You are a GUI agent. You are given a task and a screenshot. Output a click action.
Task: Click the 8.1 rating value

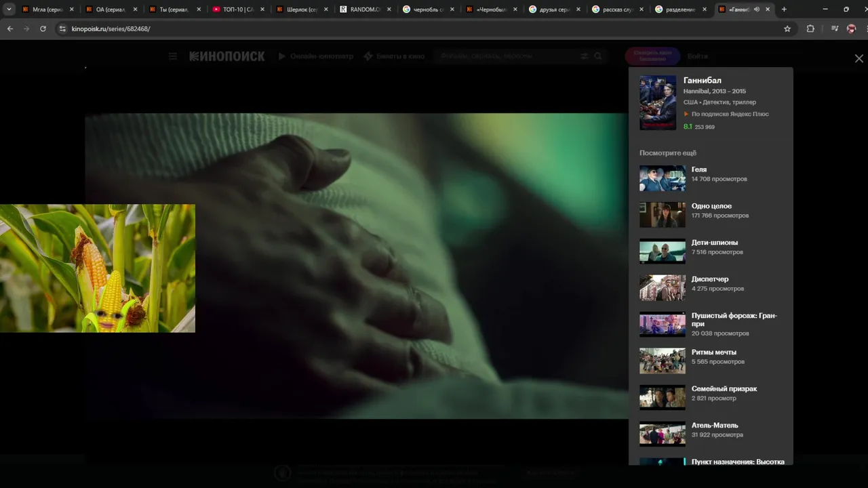[x=688, y=127]
